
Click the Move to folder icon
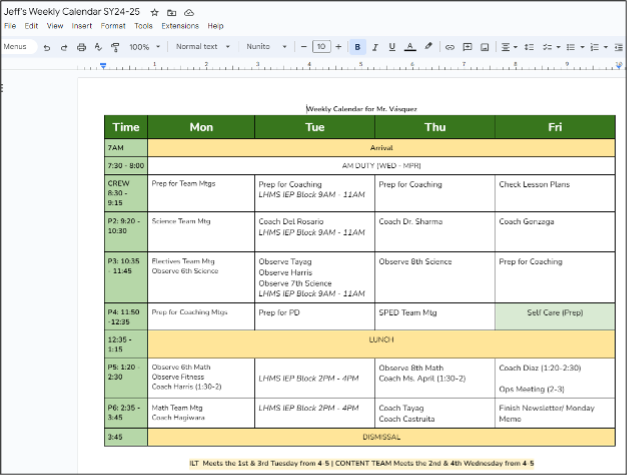point(171,11)
